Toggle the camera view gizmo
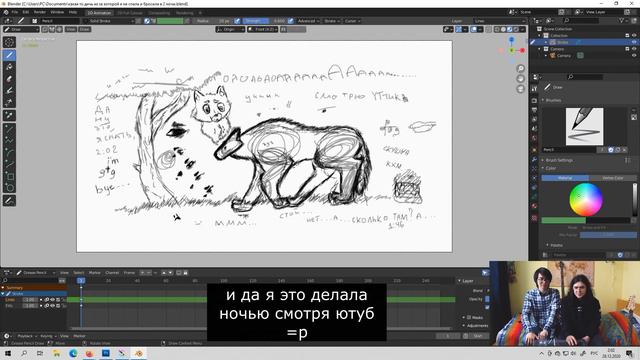640x360 pixels. pyautogui.click(x=520, y=89)
